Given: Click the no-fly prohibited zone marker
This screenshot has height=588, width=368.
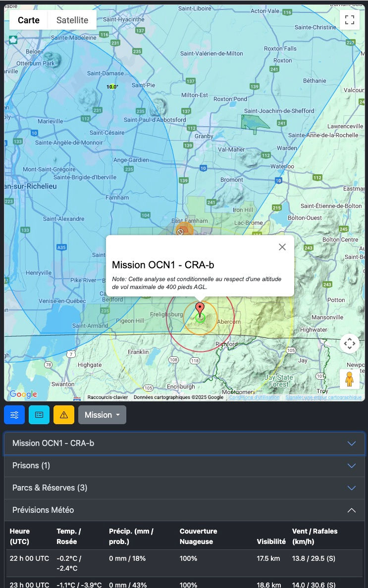Looking at the screenshot, I should click(180, 232).
